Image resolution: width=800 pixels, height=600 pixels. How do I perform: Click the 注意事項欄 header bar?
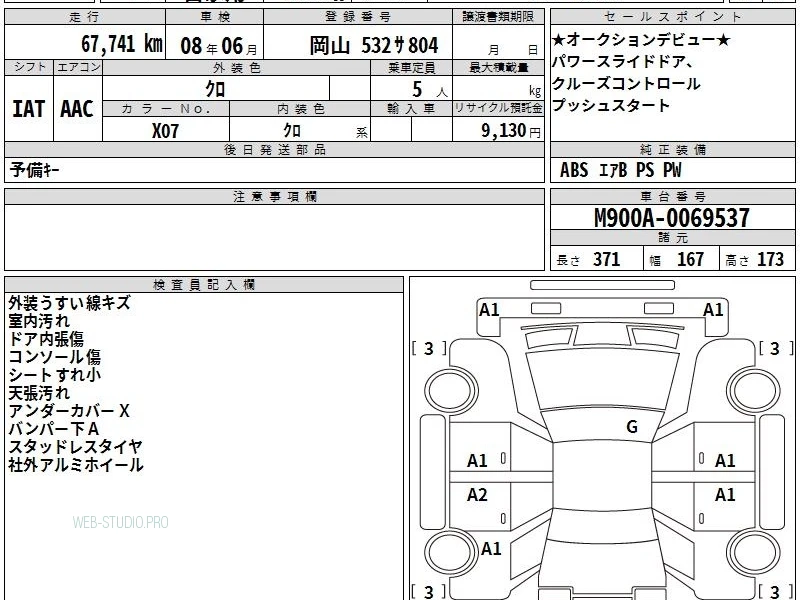coord(274,196)
